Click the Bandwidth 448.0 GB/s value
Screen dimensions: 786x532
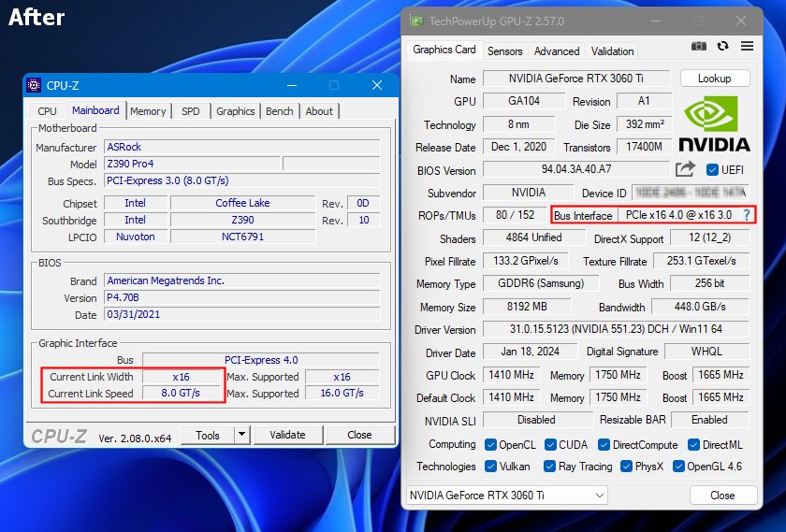[700, 306]
